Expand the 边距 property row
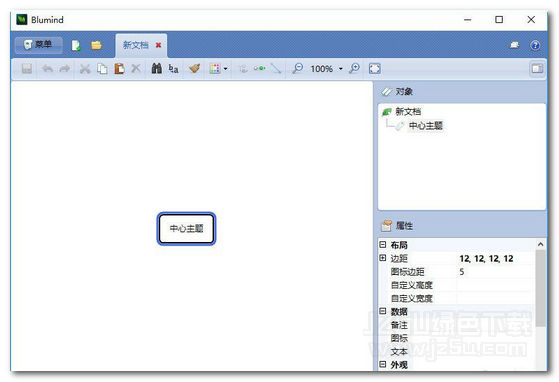Image resolution: width=559 pixels, height=382 pixels. tap(383, 258)
